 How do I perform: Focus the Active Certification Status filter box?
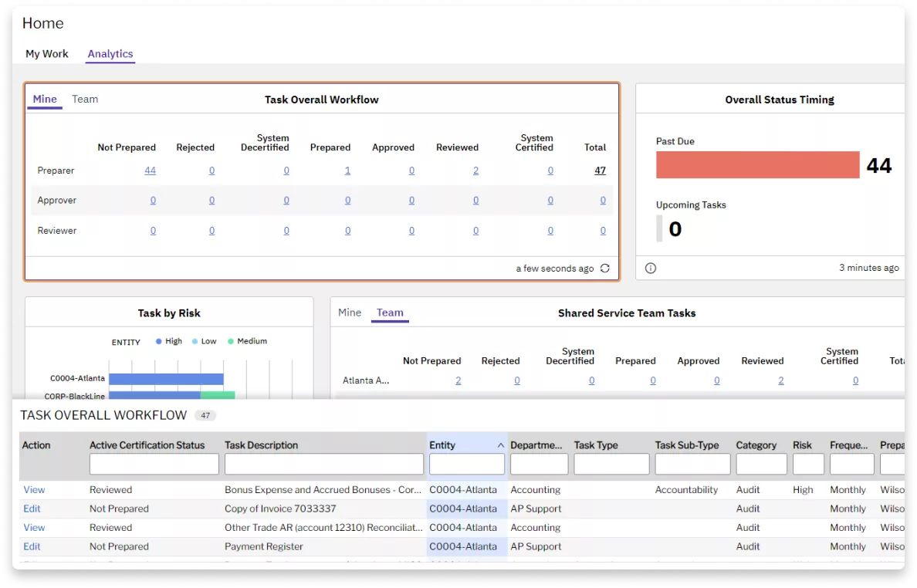point(154,464)
